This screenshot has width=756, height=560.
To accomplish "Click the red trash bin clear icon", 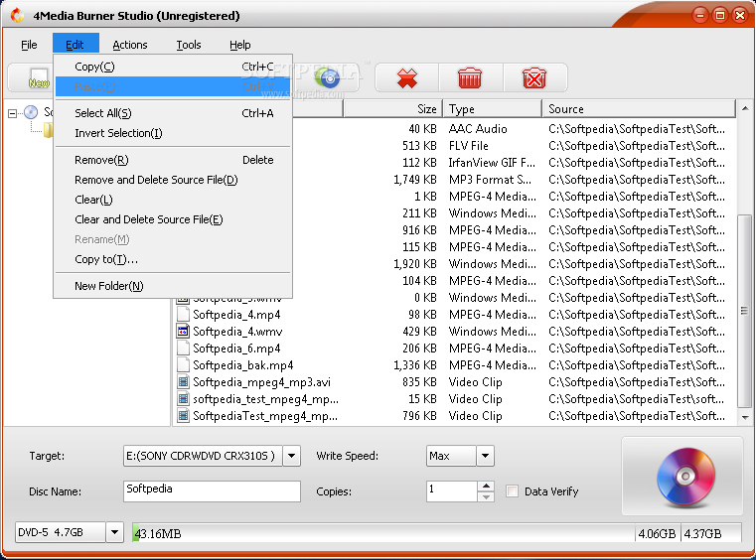I will tap(470, 78).
